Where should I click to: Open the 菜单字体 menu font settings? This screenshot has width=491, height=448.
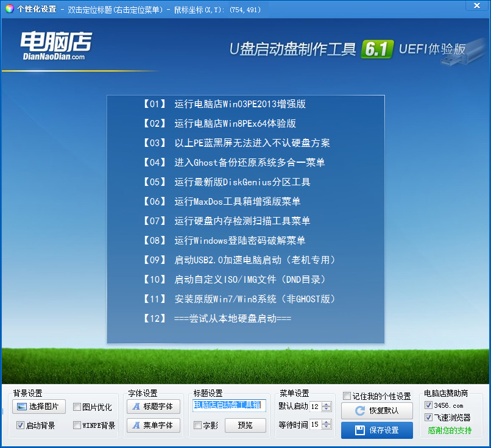coord(153,425)
